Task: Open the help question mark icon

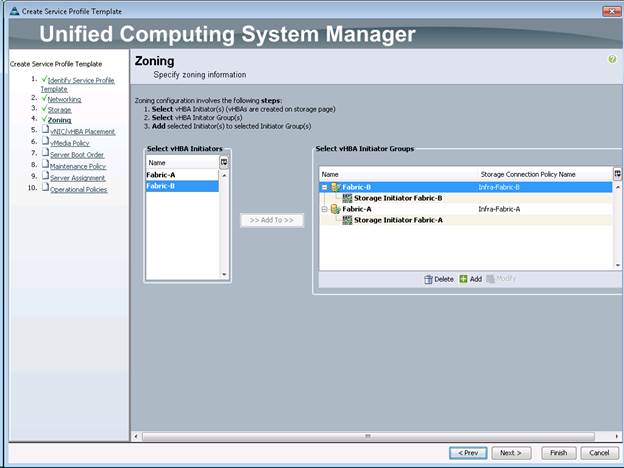Action: tap(612, 59)
